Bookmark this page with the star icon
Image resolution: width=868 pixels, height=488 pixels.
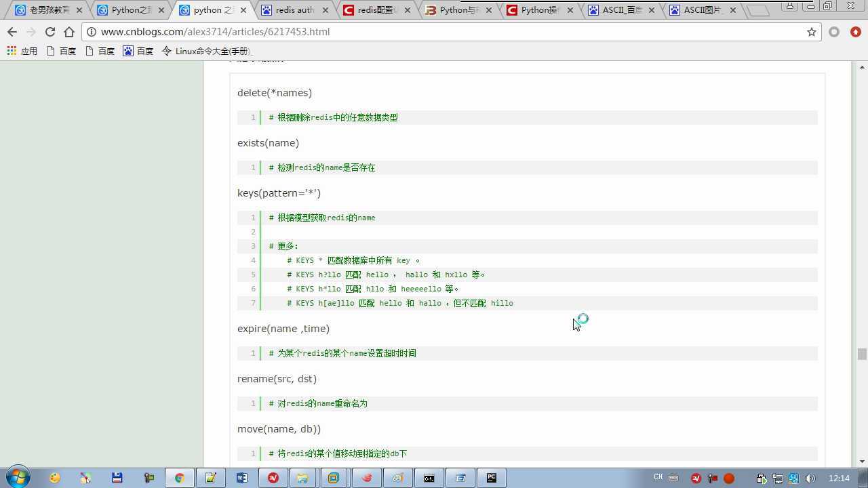coord(811,32)
